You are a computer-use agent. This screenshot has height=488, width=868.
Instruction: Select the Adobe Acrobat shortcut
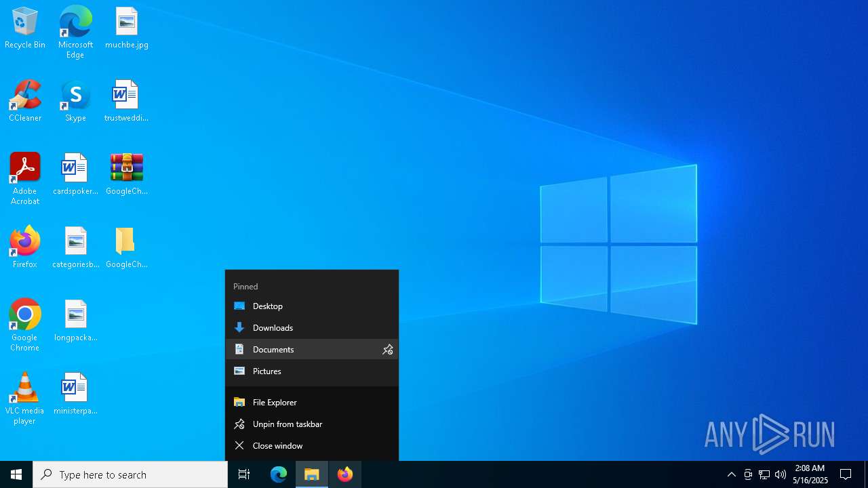pyautogui.click(x=25, y=179)
